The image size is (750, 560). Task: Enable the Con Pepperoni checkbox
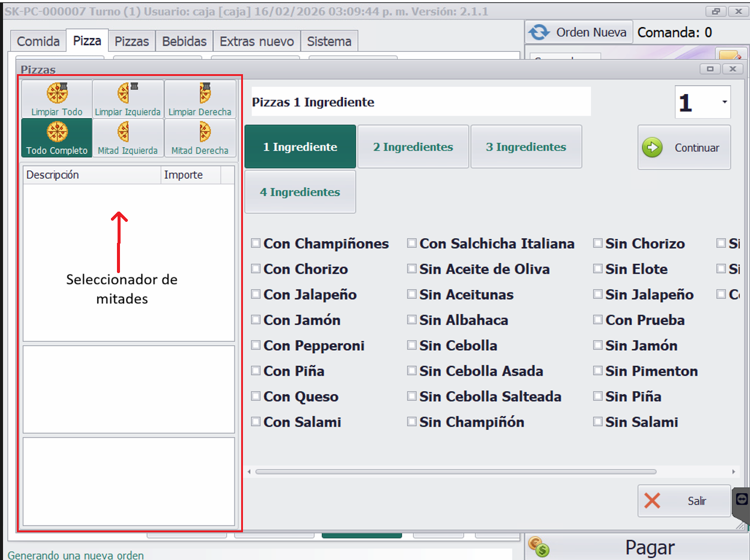click(256, 345)
